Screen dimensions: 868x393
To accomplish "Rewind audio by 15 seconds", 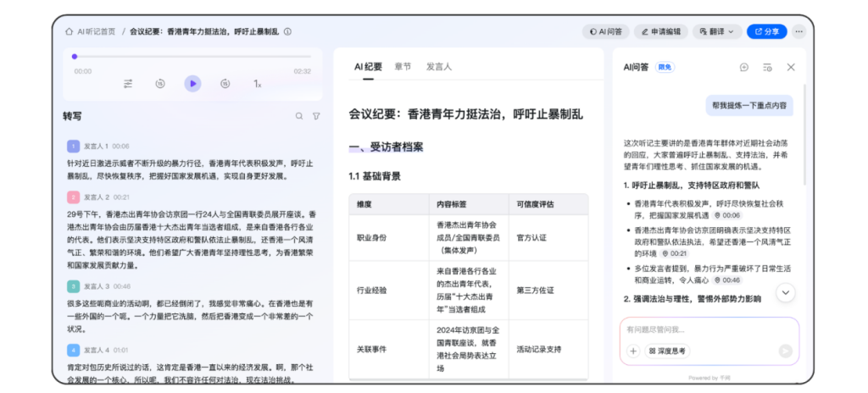I will 160,84.
